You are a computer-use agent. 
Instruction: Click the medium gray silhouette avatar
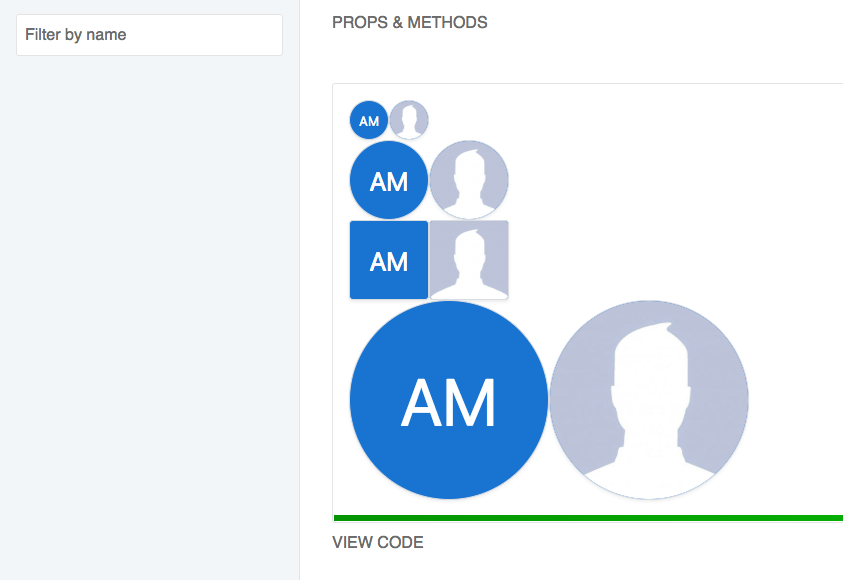pos(468,180)
